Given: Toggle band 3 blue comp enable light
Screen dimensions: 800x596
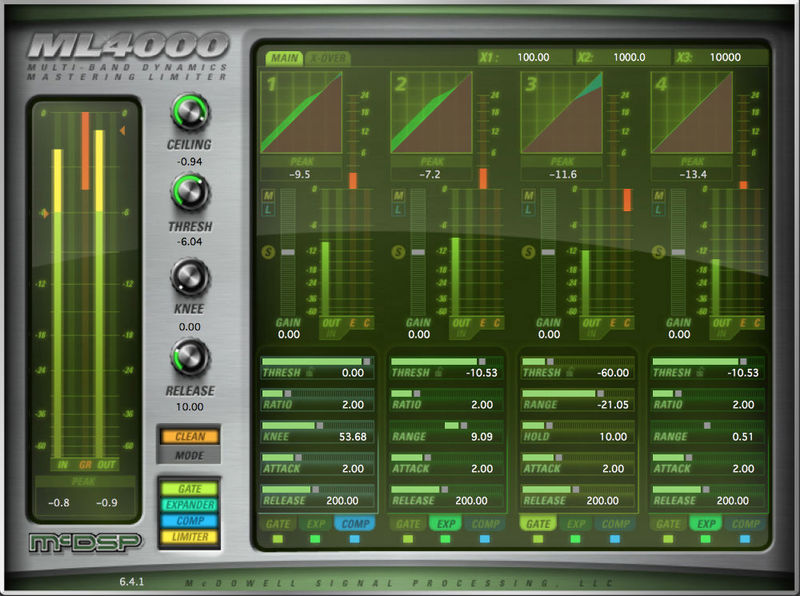Looking at the screenshot, I should coord(615,539).
